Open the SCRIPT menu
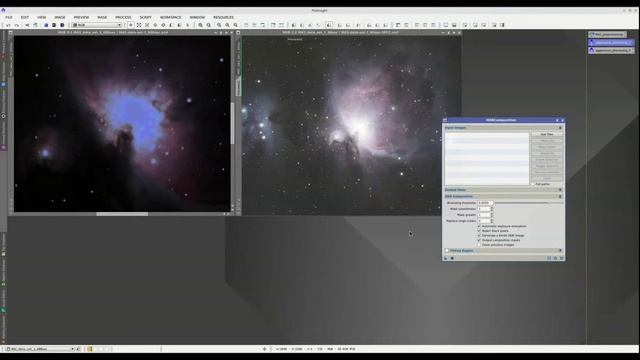This screenshot has height=360, width=640. coord(145,18)
